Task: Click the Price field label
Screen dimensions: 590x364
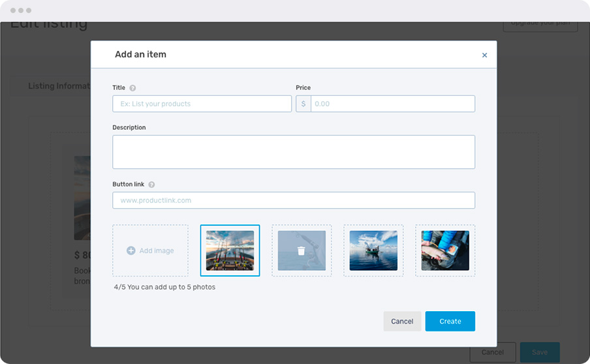Action: (303, 87)
